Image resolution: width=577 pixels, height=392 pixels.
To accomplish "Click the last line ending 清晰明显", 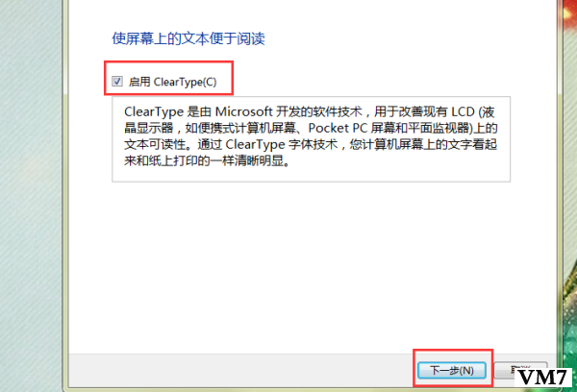I will [207, 160].
